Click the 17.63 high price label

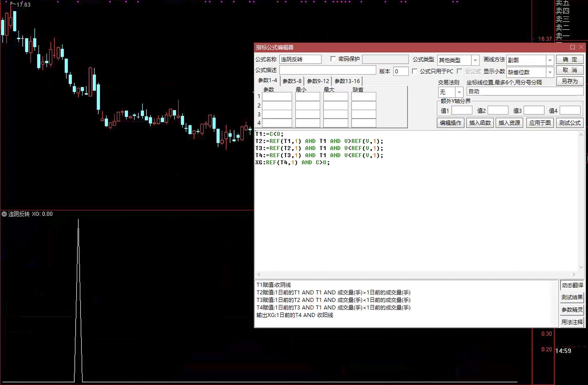pos(23,5)
